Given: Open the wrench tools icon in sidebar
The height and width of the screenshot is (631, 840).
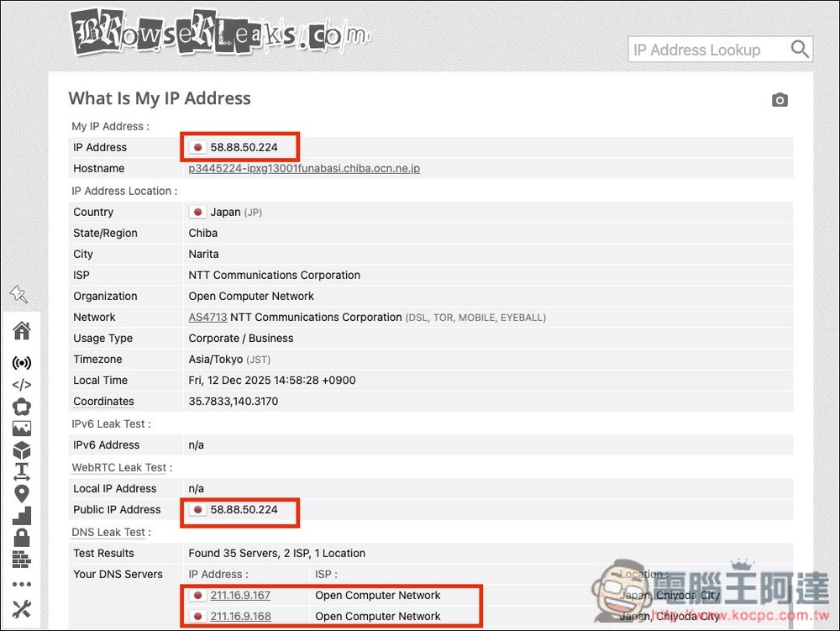Looking at the screenshot, I should pyautogui.click(x=22, y=610).
